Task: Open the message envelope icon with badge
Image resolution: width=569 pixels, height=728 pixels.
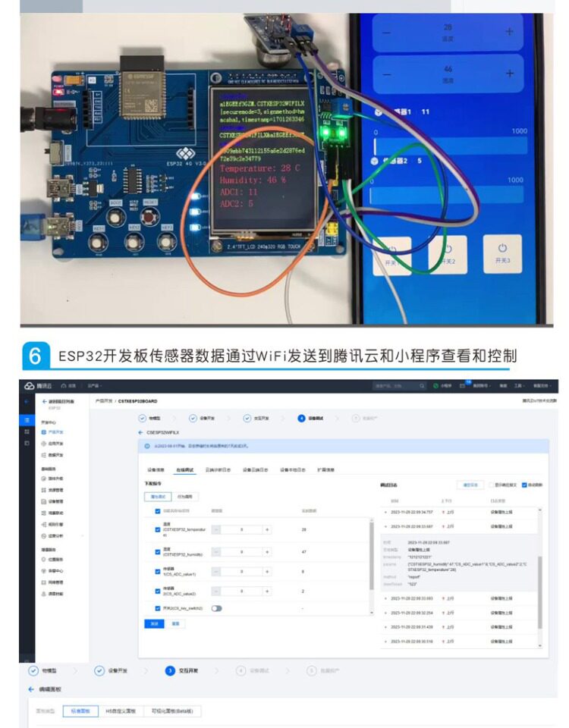Action: pos(462,386)
